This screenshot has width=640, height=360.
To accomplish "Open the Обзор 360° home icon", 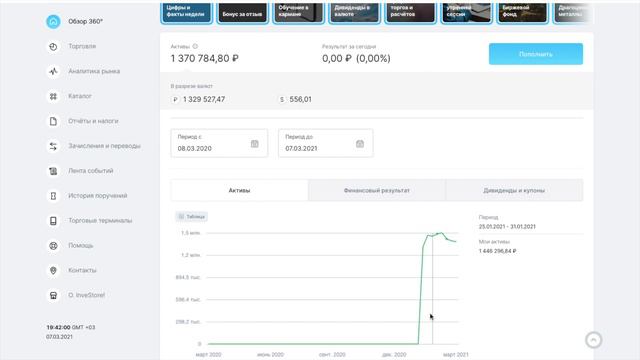I will coord(53,22).
